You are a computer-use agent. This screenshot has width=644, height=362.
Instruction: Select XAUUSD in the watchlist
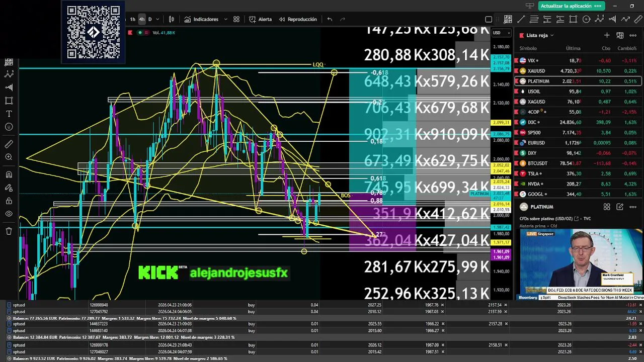coord(578,71)
